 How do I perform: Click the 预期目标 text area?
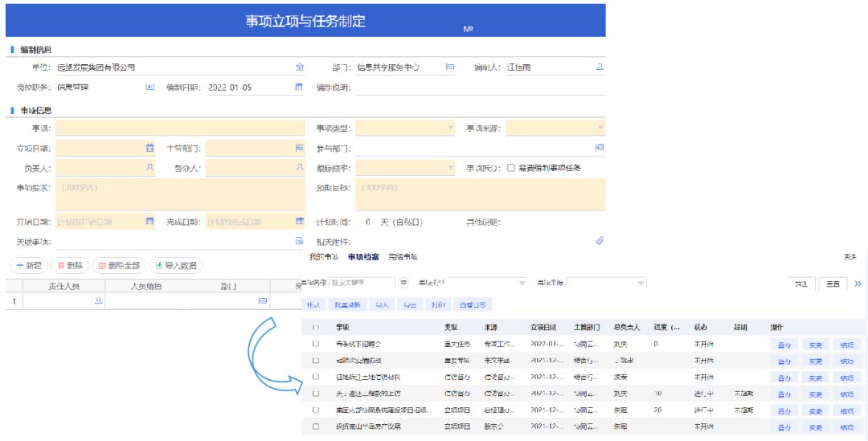(481, 194)
